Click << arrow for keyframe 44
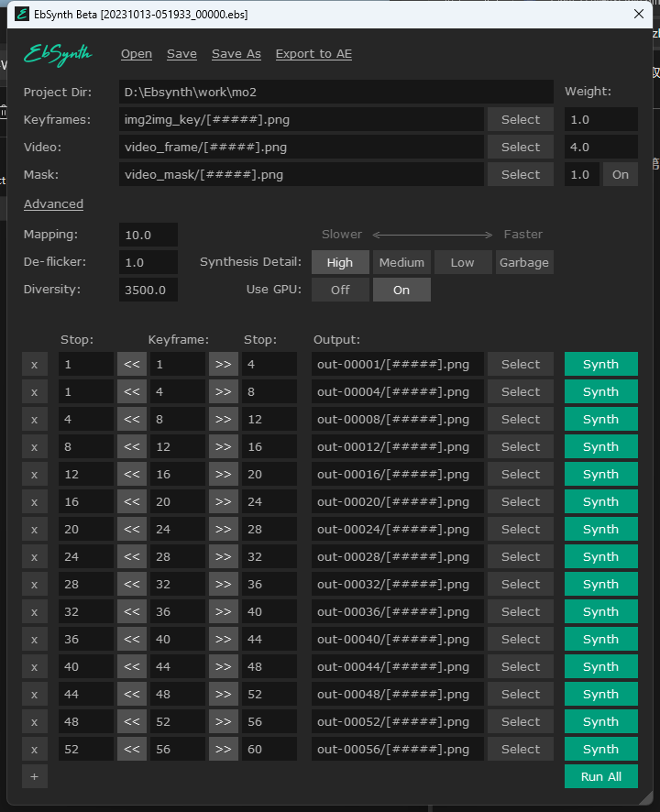Viewport: 660px width, 812px height. pos(132,666)
